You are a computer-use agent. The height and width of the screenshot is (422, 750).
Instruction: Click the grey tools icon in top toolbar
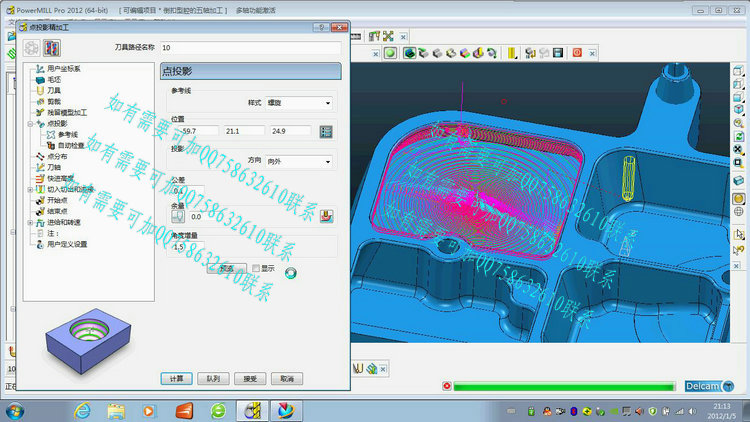pos(374,36)
